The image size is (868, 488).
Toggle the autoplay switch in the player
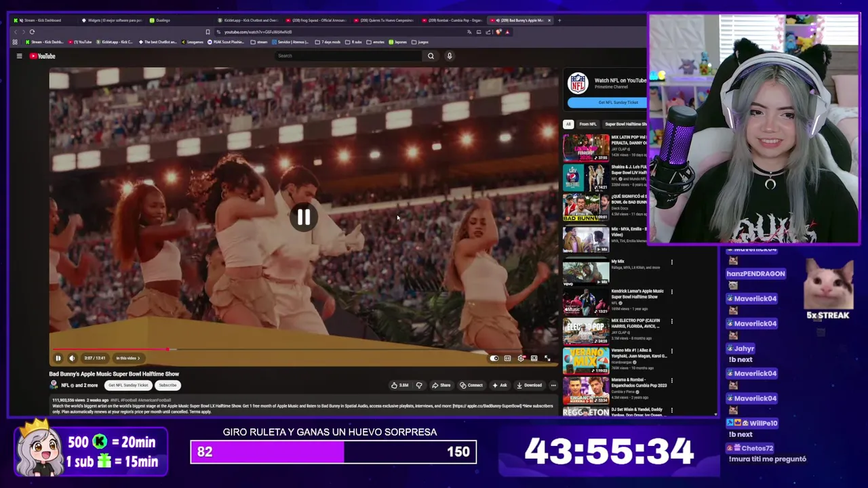point(494,358)
